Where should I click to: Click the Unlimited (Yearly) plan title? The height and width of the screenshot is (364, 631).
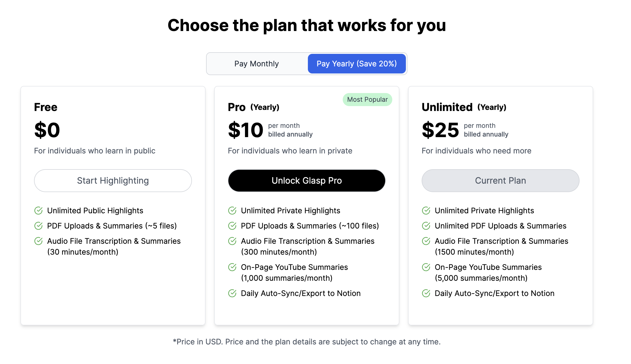click(464, 107)
